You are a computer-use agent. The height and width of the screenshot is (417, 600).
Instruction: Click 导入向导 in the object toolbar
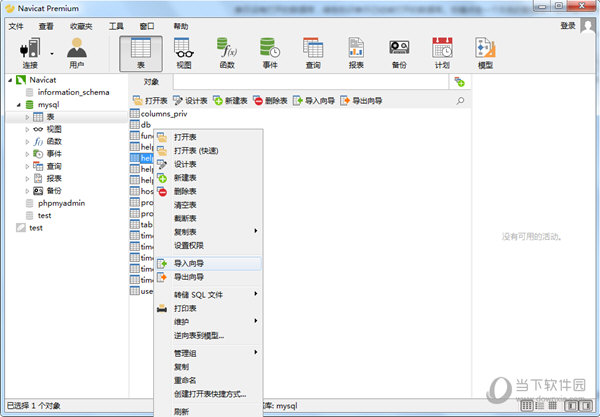[313, 101]
